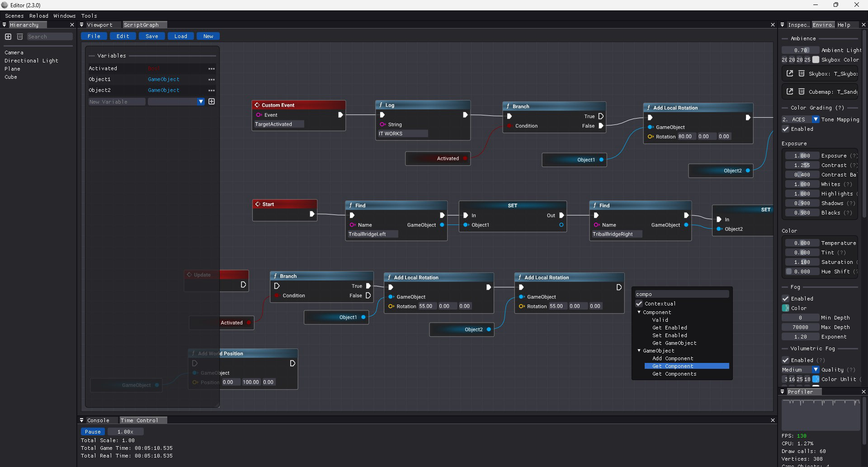This screenshot has width=868, height=467.
Task: Collapse the GameObject category in node search
Action: 639,351
